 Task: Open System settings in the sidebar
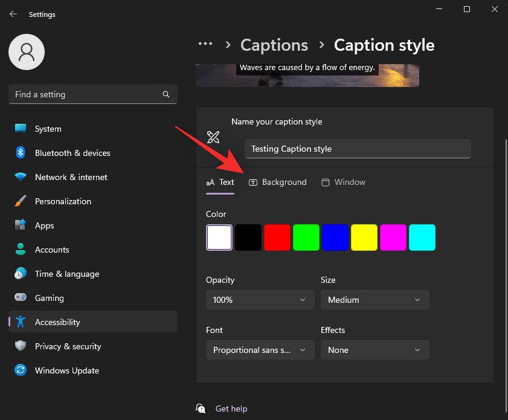[x=20, y=129]
